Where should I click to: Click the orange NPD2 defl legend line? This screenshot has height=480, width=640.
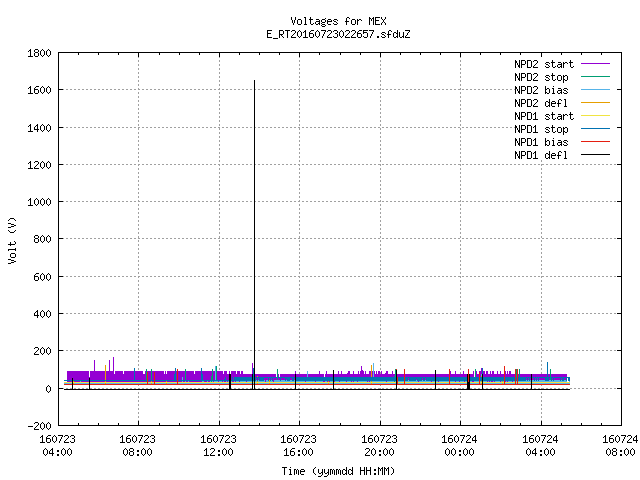point(595,102)
